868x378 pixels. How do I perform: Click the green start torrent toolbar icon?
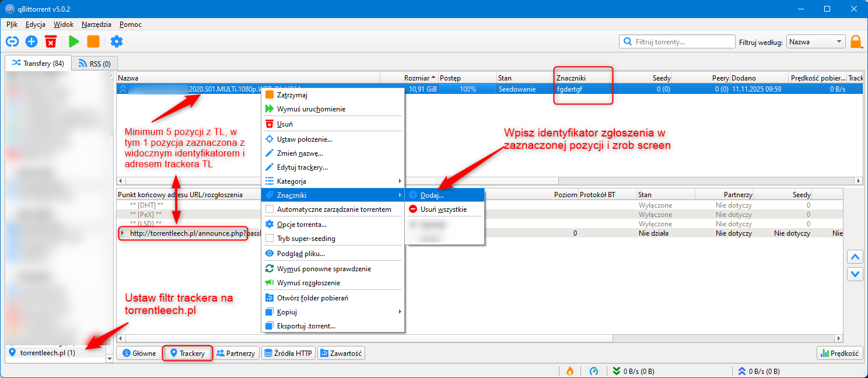tap(73, 41)
